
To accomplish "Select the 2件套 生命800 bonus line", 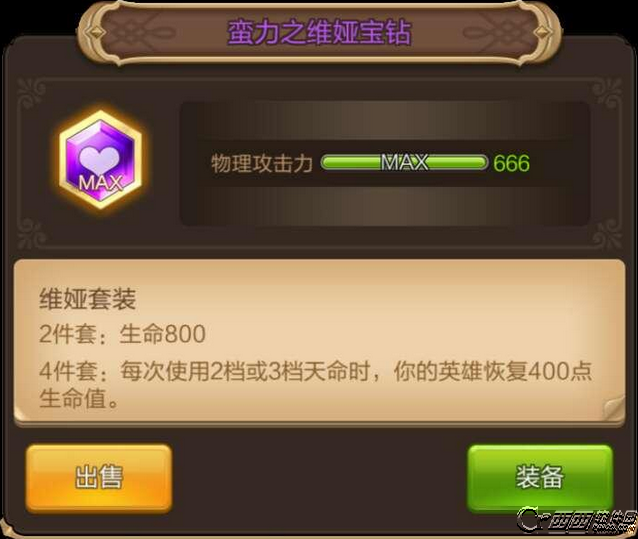I will 122,334.
